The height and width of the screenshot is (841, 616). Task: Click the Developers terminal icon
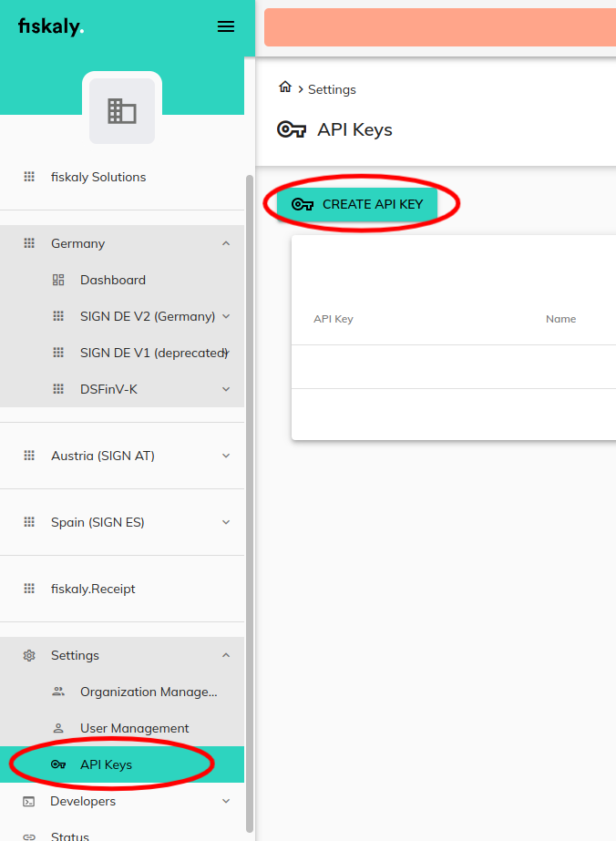coord(29,801)
